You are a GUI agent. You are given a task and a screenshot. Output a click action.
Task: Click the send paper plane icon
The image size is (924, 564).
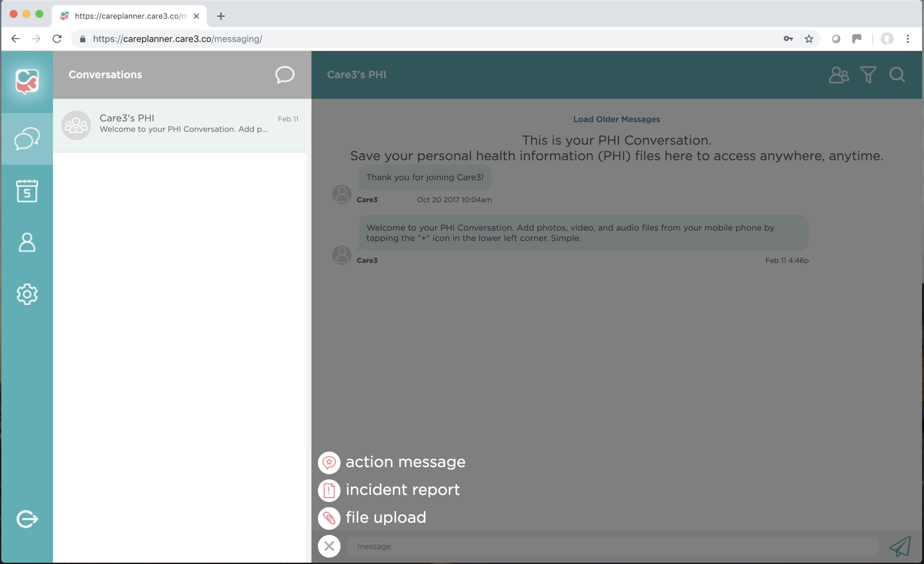(900, 546)
